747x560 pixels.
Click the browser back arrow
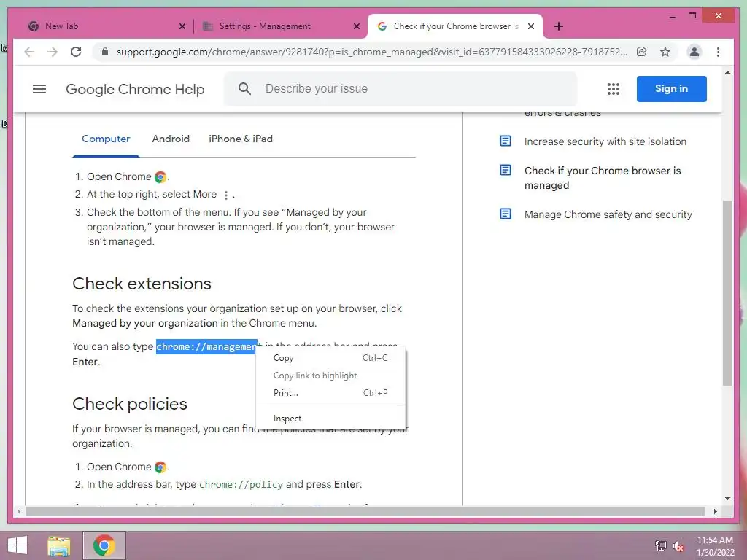[29, 52]
